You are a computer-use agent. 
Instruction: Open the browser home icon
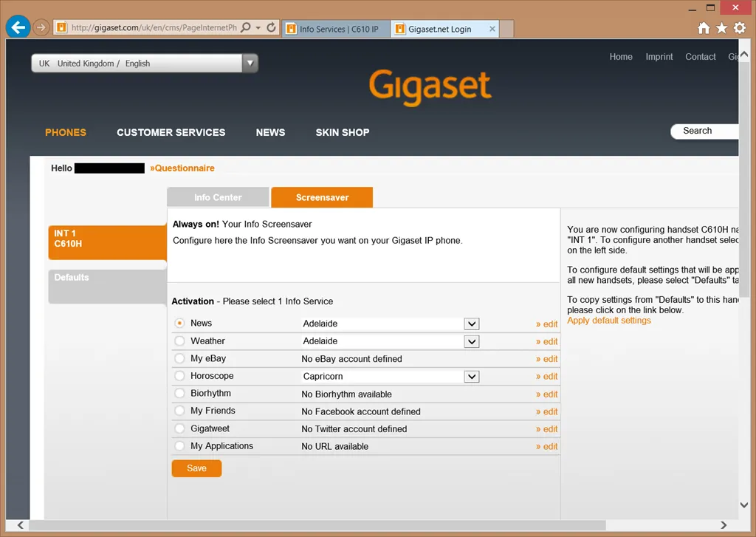704,28
